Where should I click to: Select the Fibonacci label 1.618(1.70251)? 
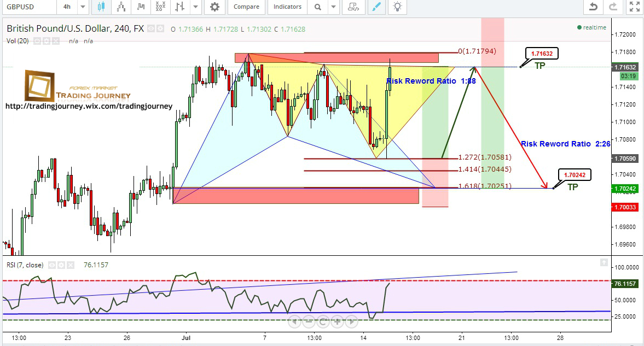pyautogui.click(x=485, y=186)
